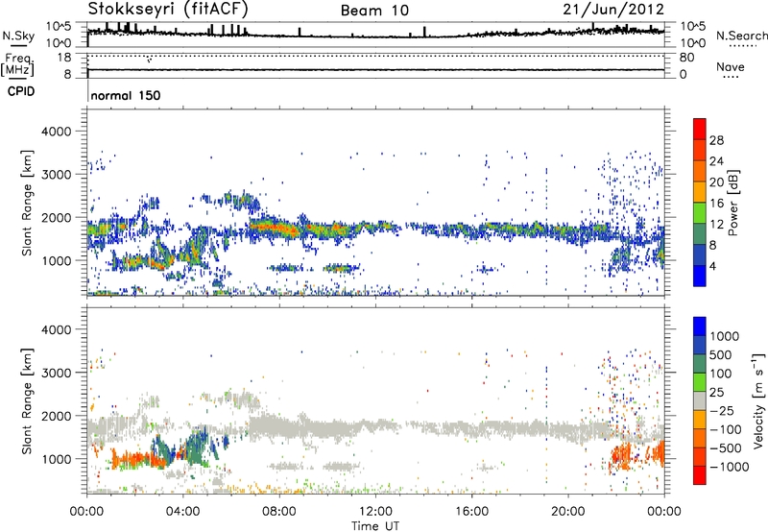This screenshot has height=532, width=768.
Task: Click the '16:00' time axis tick label
Action: point(471,512)
